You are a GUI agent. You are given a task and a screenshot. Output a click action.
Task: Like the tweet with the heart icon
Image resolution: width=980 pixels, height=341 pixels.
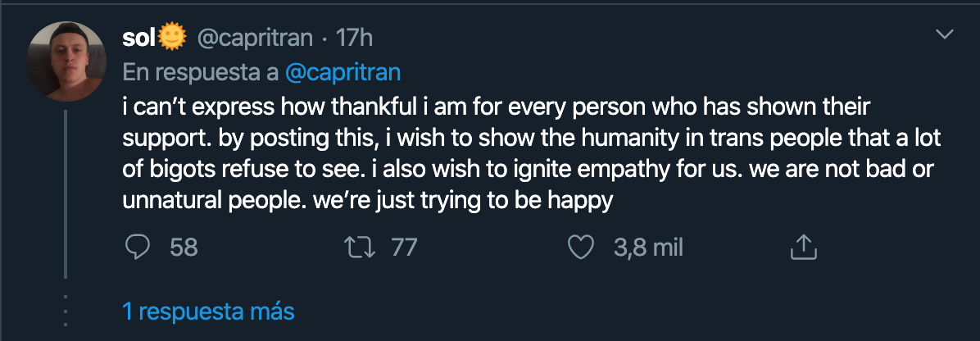(x=581, y=247)
